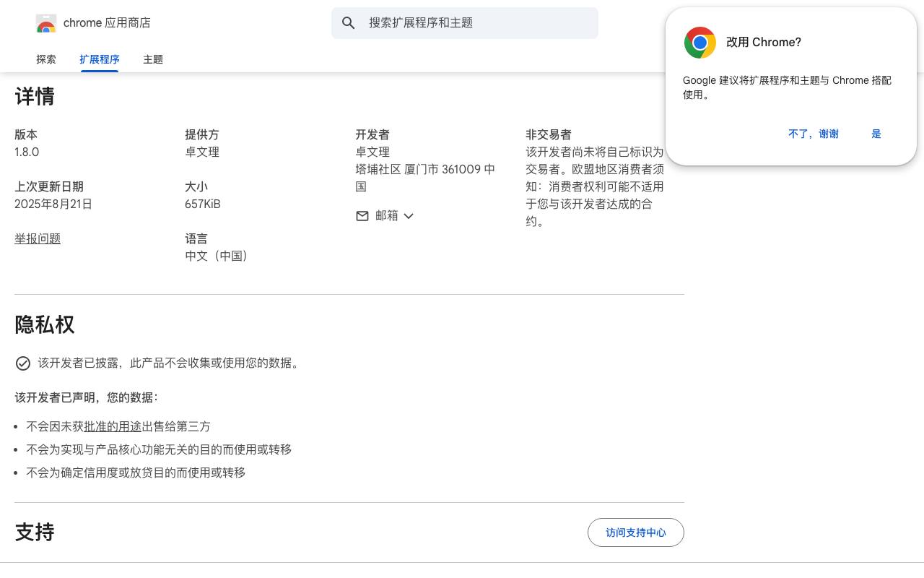Image resolution: width=924 pixels, height=578 pixels.
Task: Click the Chrome logo in the popup
Action: pyautogui.click(x=700, y=43)
